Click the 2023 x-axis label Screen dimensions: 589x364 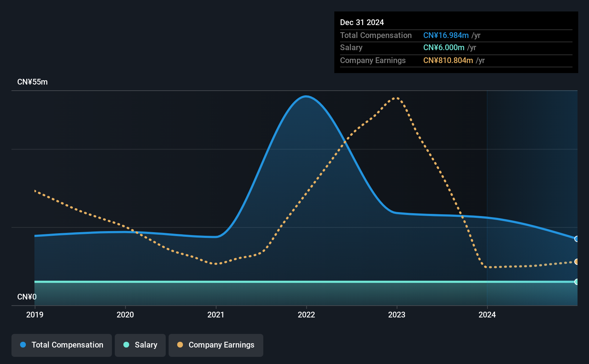point(397,315)
